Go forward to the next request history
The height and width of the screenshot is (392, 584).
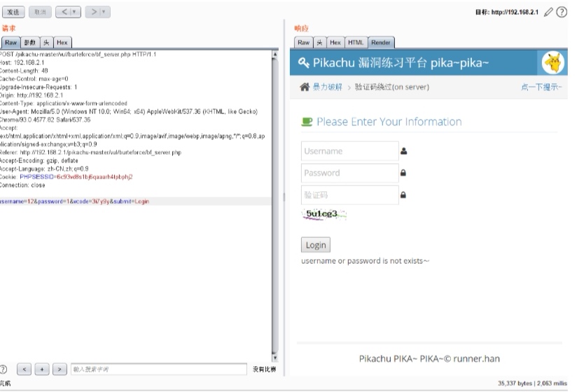click(94, 13)
